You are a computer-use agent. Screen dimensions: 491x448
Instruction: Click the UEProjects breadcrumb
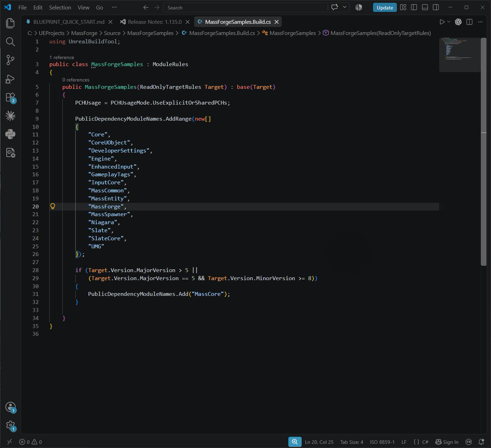pos(51,33)
